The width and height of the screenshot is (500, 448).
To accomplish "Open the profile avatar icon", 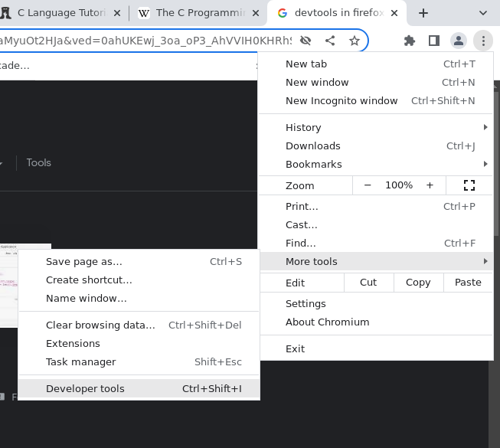I will pyautogui.click(x=459, y=41).
